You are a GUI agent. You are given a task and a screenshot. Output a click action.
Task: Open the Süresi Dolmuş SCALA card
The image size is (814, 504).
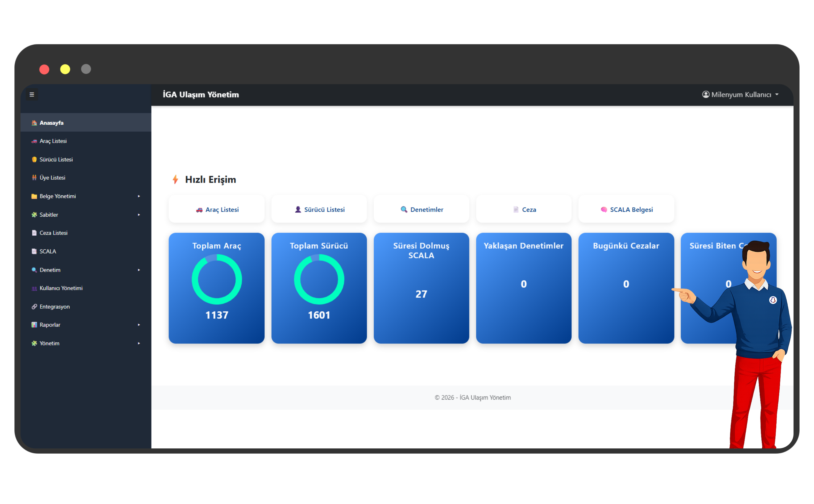pyautogui.click(x=421, y=288)
